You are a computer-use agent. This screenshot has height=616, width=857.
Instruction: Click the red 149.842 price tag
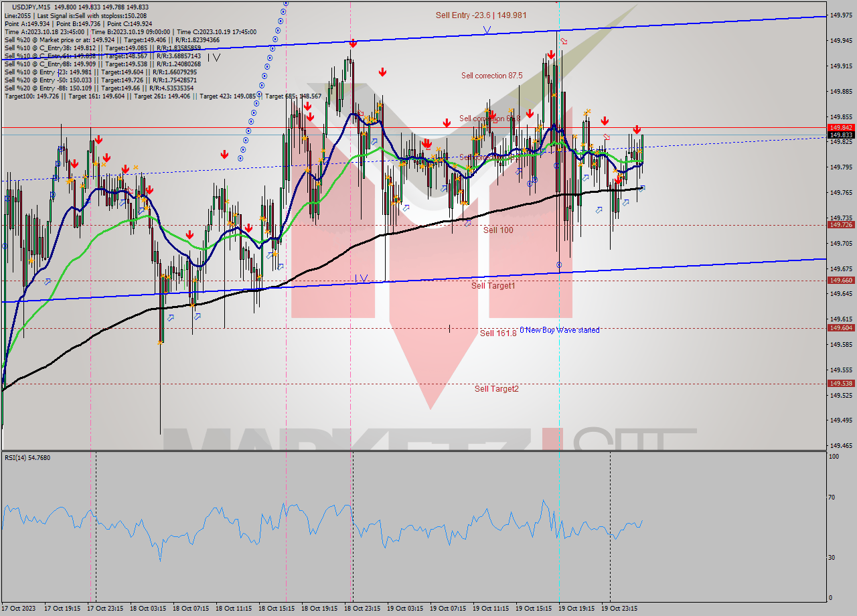pos(841,127)
